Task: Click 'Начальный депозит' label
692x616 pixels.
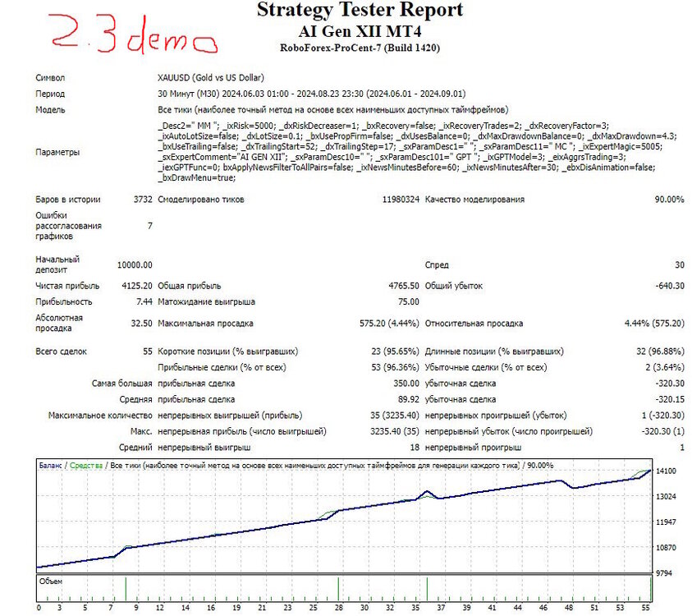Action: click(57, 264)
